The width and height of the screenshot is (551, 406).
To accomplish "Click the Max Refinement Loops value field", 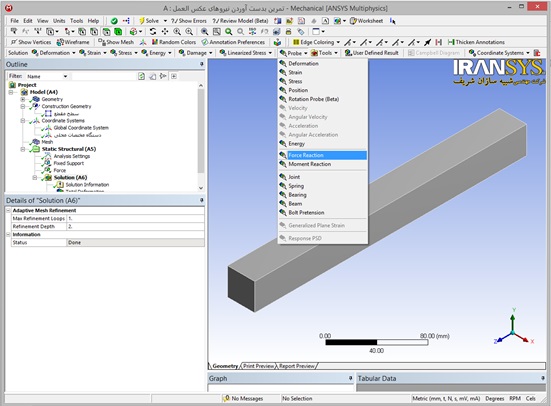I will click(135, 218).
